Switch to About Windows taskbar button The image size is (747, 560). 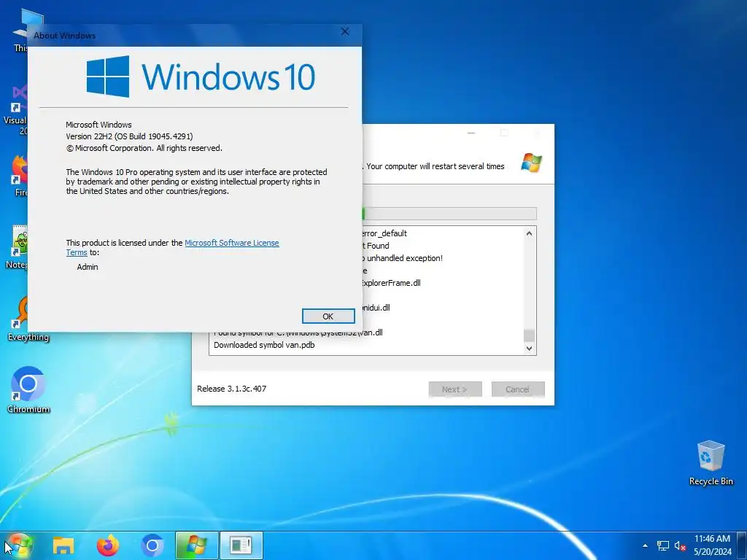(241, 545)
